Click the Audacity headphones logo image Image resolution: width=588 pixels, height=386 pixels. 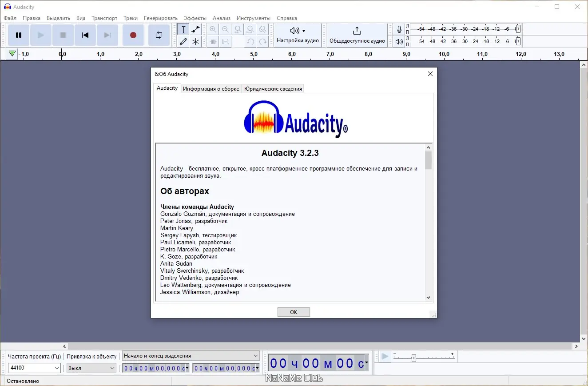click(x=296, y=119)
